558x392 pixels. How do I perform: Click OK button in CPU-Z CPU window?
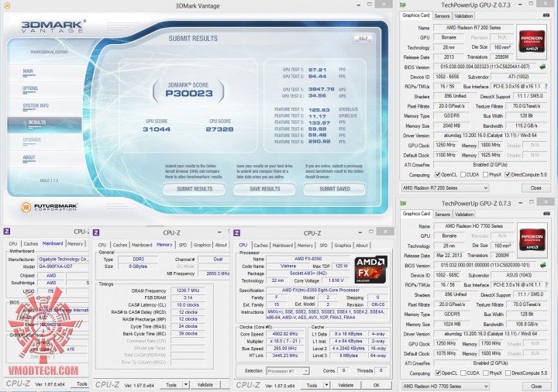coord(377,385)
